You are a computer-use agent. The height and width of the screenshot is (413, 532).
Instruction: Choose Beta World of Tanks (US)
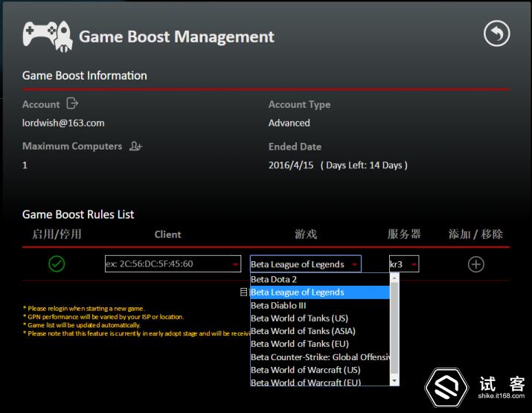(x=320, y=318)
